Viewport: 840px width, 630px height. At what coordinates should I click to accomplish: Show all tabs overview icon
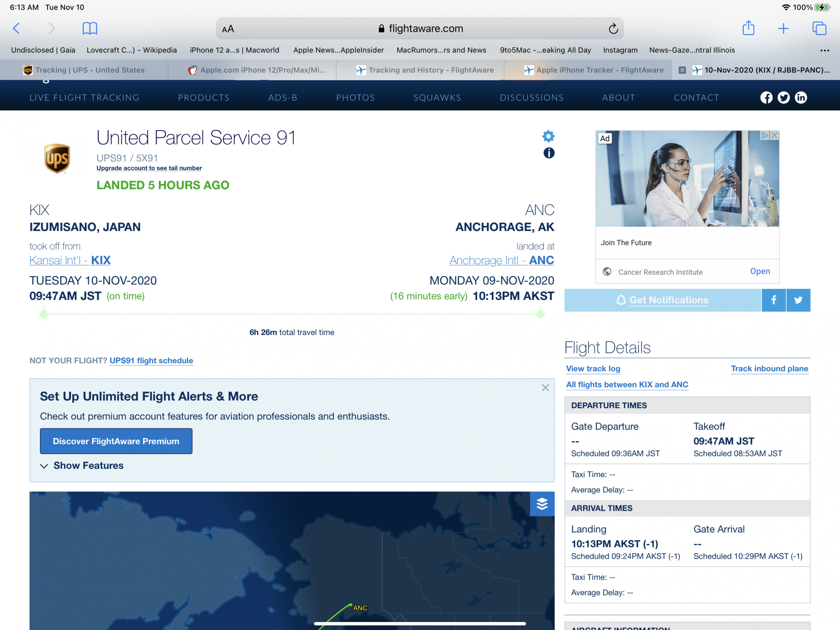819,29
